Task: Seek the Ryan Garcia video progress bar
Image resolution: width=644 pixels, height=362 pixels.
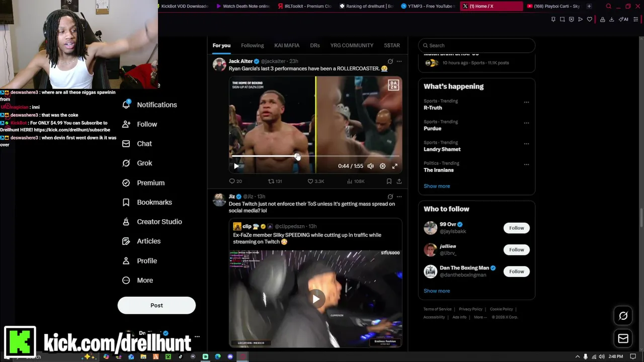Action: pyautogui.click(x=315, y=157)
